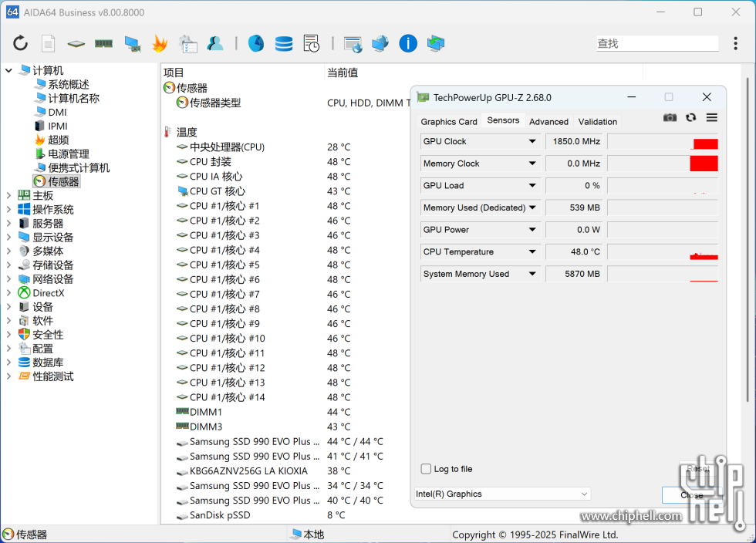756x543 pixels.
Task: Click the Close button in GPU-Z
Action: pos(691,494)
